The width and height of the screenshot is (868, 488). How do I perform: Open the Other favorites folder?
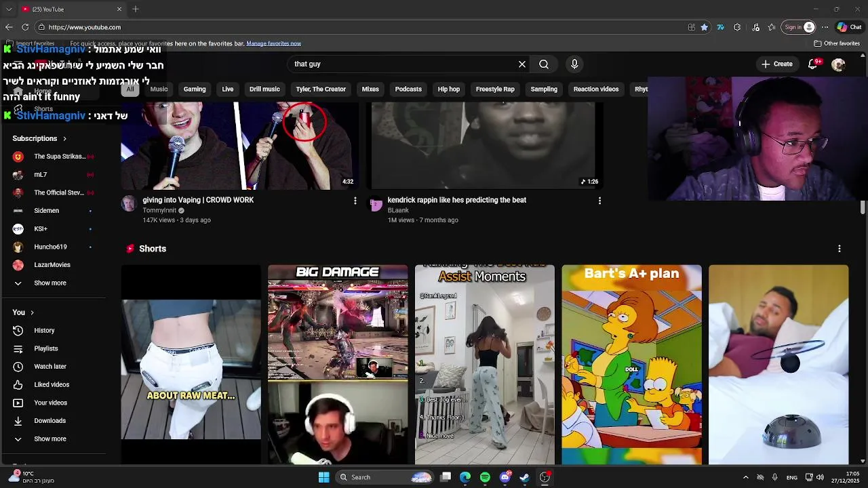[837, 43]
